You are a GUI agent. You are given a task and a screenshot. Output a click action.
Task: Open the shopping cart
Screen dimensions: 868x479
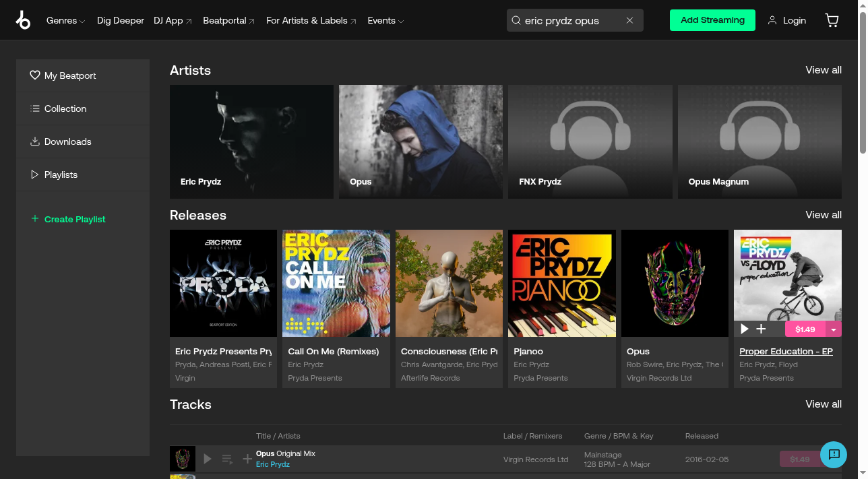(832, 20)
